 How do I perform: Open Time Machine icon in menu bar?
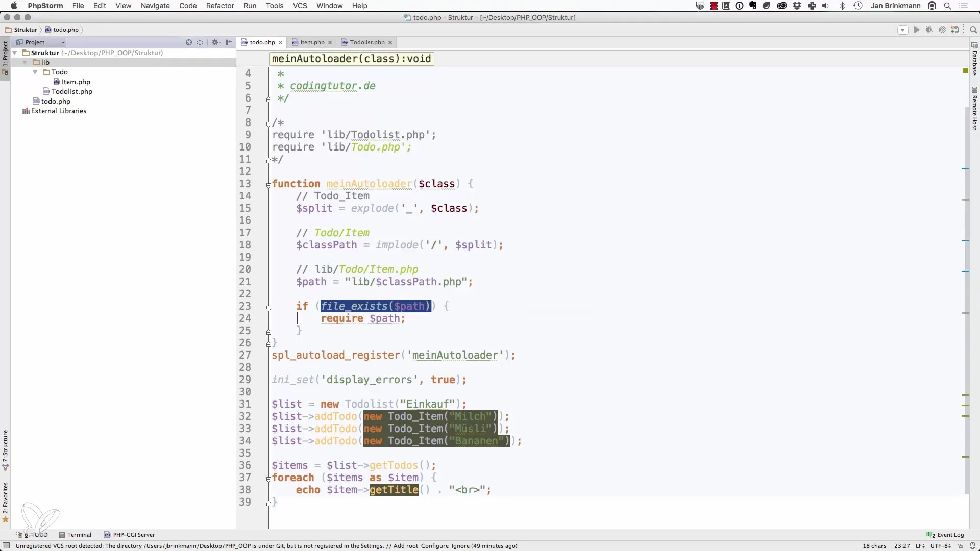pos(857,6)
